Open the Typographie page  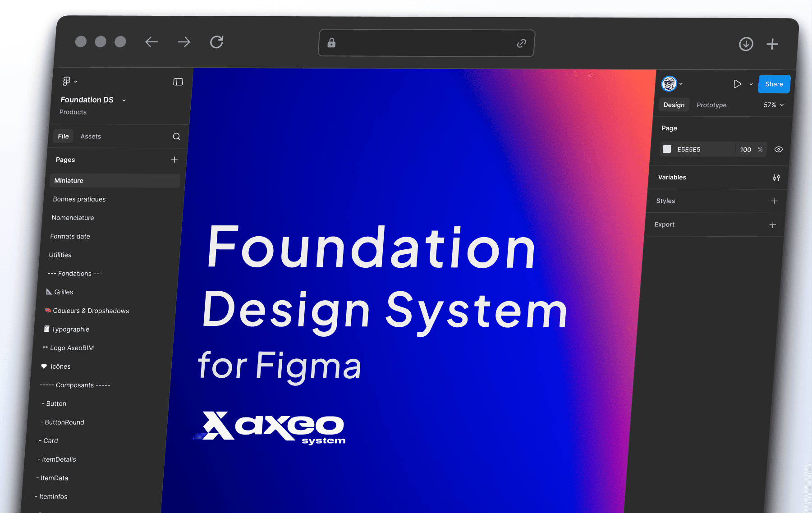coord(66,330)
